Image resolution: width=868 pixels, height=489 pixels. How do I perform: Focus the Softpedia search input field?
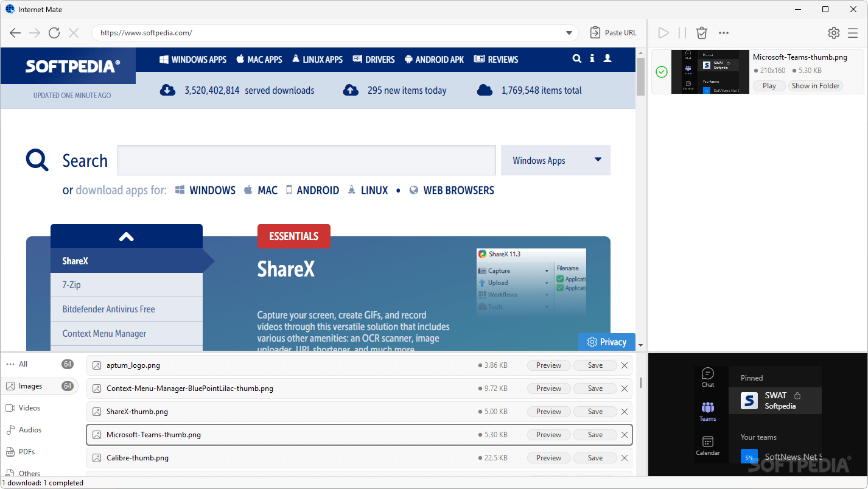(307, 160)
